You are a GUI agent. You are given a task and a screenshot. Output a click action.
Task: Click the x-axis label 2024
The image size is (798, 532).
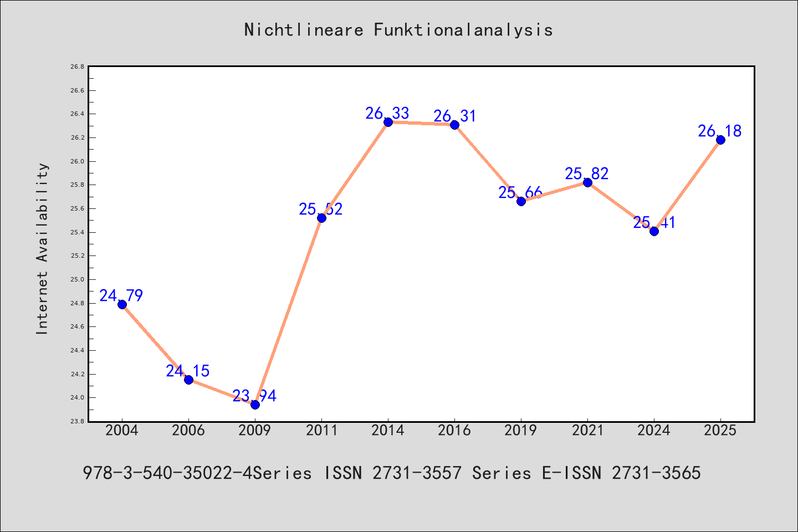click(654, 431)
